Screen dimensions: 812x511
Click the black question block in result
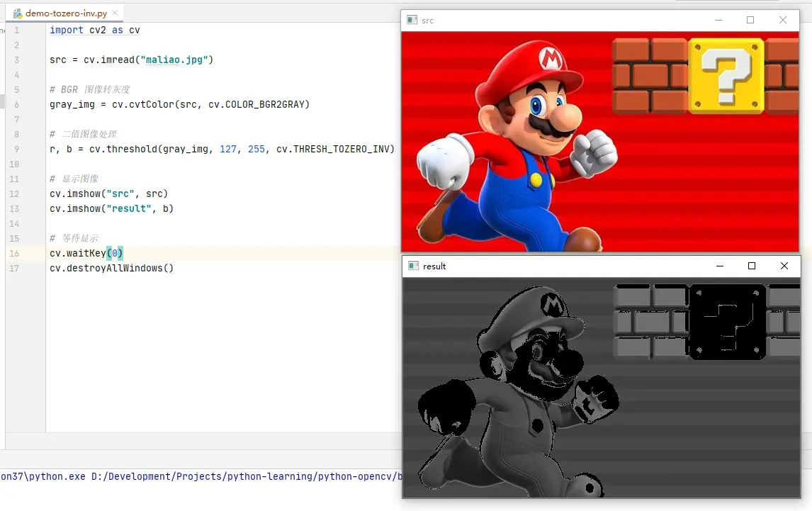728,322
